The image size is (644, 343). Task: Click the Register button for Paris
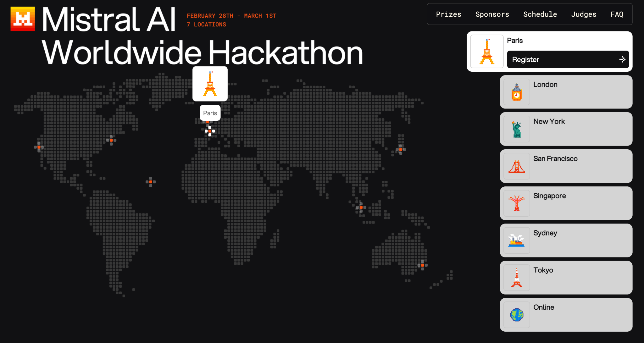[568, 59]
